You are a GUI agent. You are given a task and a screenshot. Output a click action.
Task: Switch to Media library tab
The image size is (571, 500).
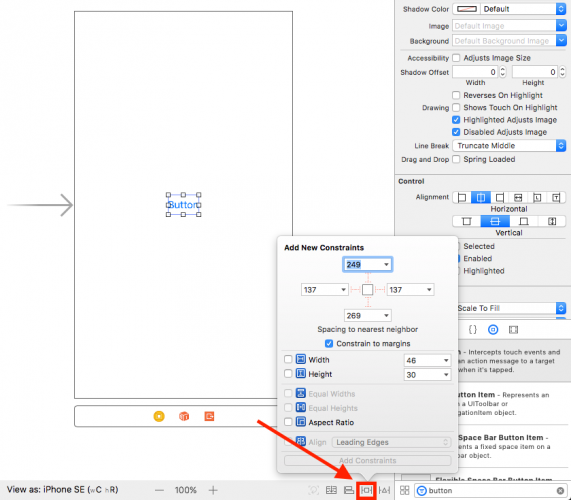click(x=513, y=330)
